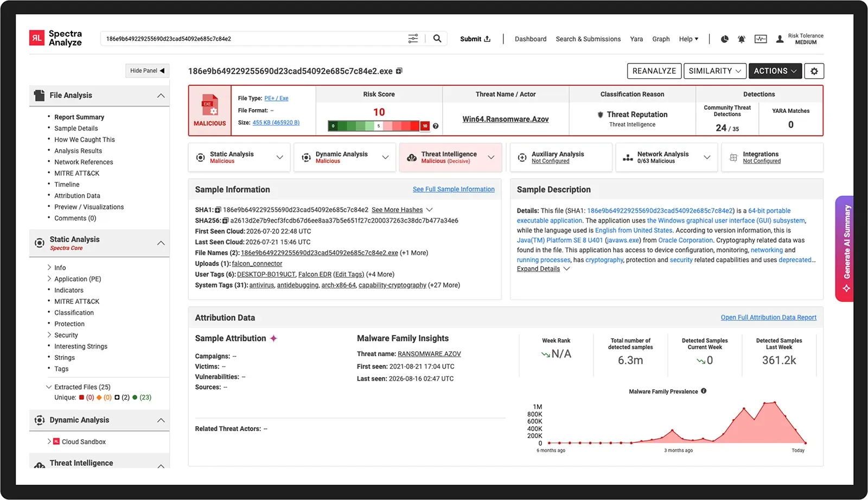Click Auxiliary Analysis Not Configured link

550,161
